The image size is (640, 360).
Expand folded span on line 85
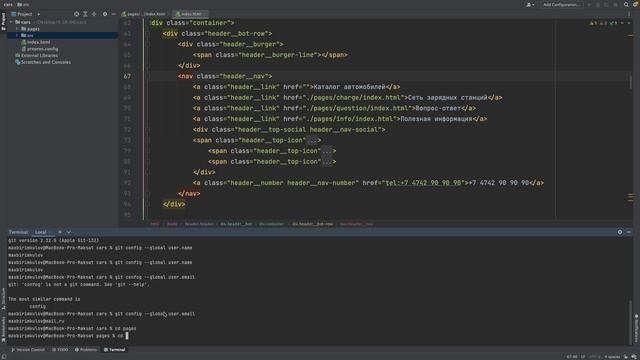(x=327, y=162)
